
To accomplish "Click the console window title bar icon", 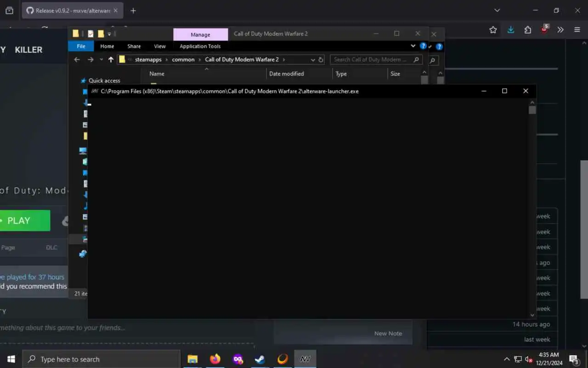I will [x=95, y=91].
